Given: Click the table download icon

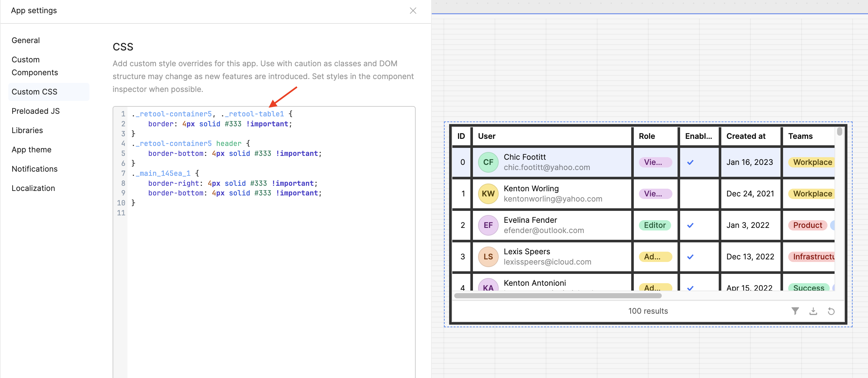Looking at the screenshot, I should point(813,311).
